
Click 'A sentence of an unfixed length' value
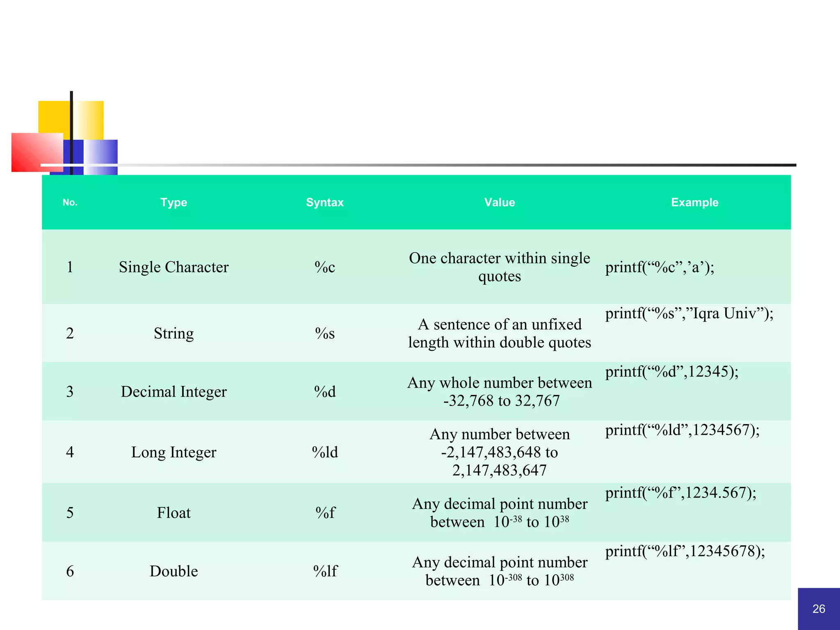(500, 333)
